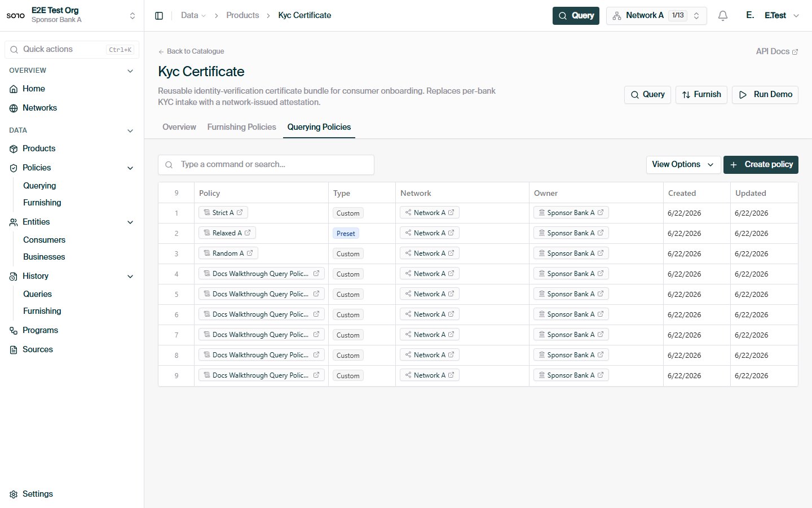Click the Settings gear icon

tap(14, 494)
